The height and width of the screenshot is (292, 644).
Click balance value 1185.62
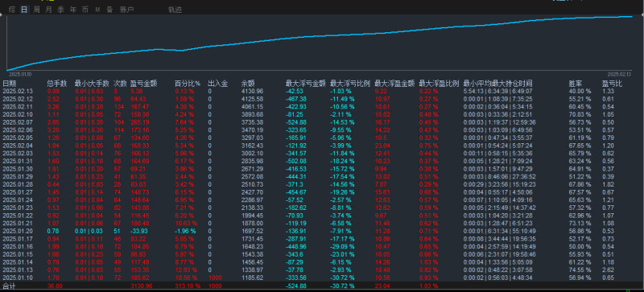click(252, 278)
